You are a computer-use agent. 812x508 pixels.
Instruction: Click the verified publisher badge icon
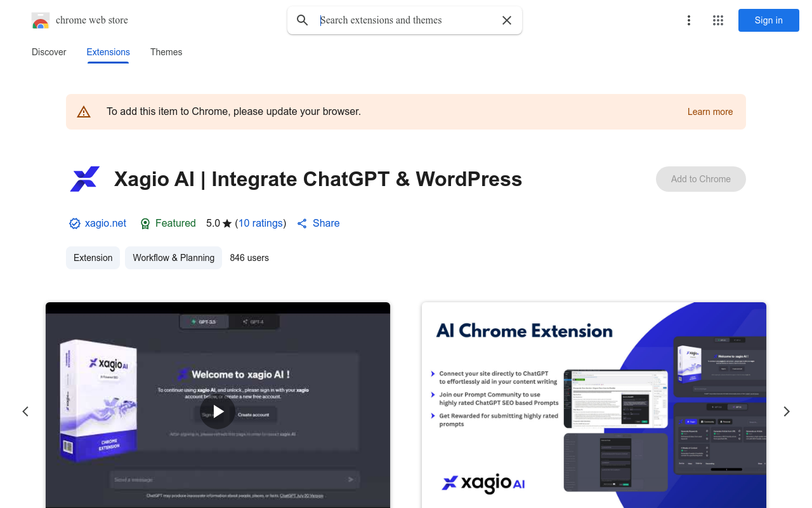click(75, 224)
